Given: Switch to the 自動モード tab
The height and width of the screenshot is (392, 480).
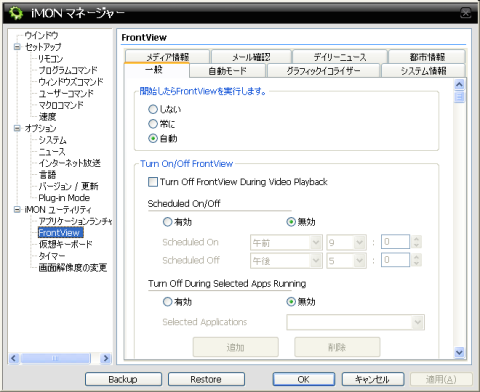Looking at the screenshot, I should [228, 71].
